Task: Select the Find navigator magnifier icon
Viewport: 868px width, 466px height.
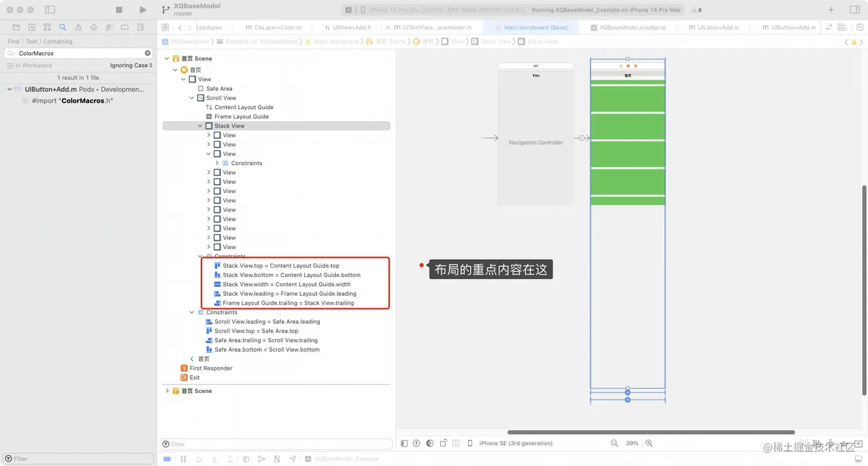Action: pos(63,27)
